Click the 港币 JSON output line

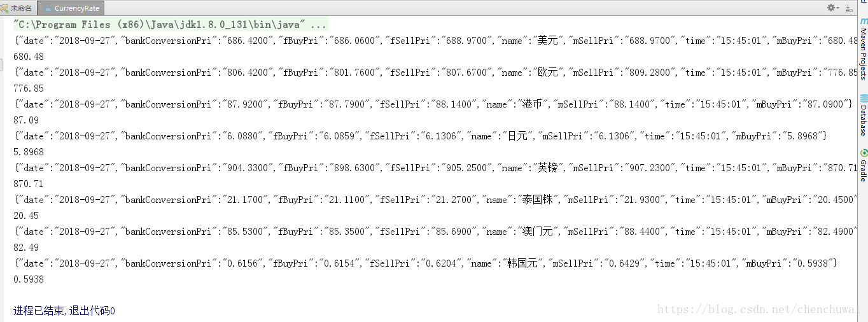click(433, 104)
